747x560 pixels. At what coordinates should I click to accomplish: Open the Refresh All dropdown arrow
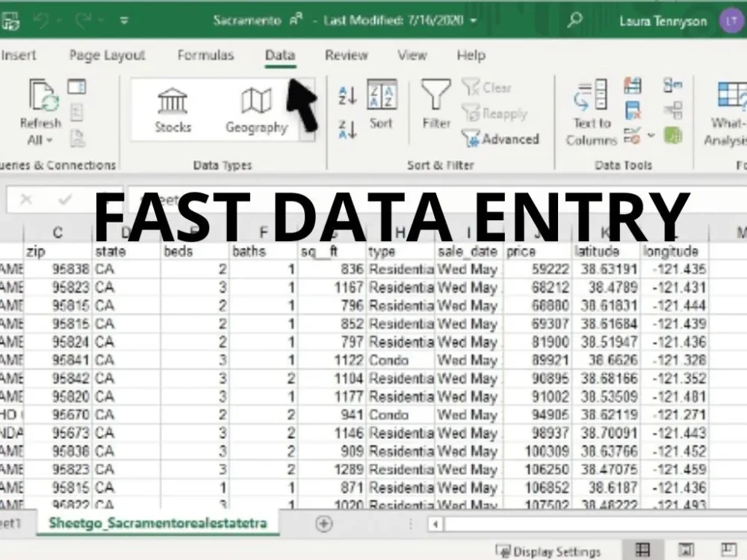(x=49, y=140)
